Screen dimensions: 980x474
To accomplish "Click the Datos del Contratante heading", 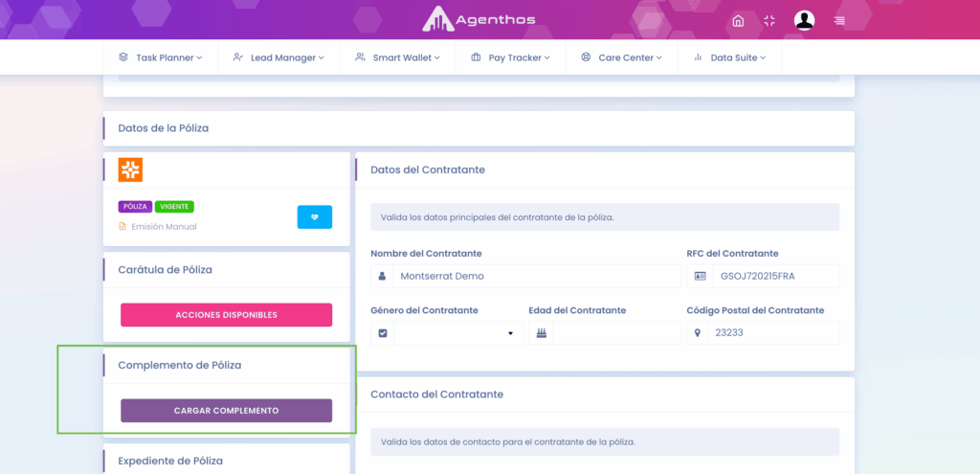I will tap(428, 169).
